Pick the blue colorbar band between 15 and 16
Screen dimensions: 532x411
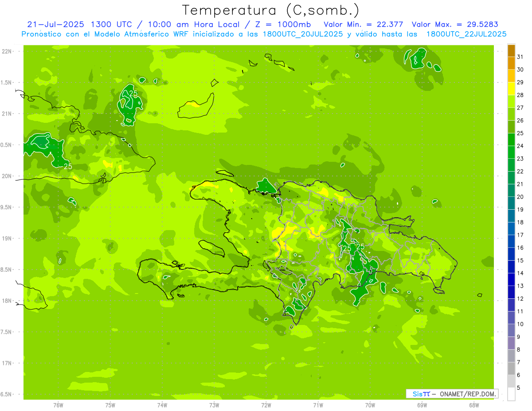(x=511, y=254)
